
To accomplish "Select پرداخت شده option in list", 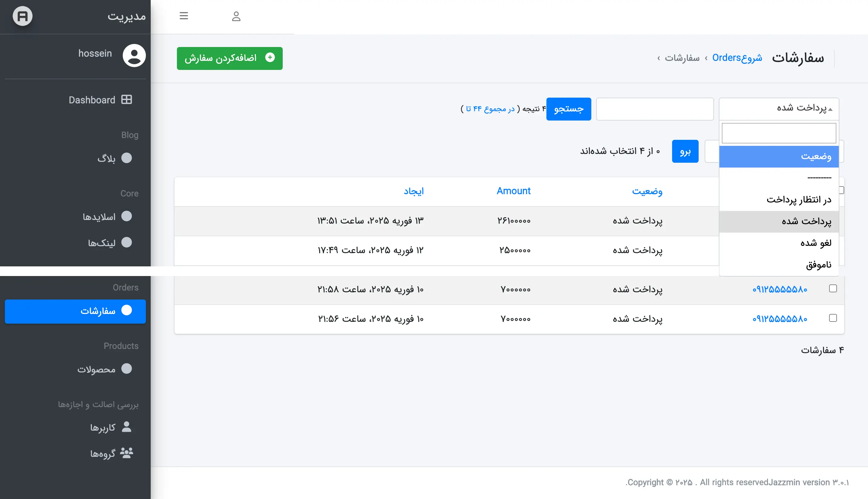I will 778,221.
